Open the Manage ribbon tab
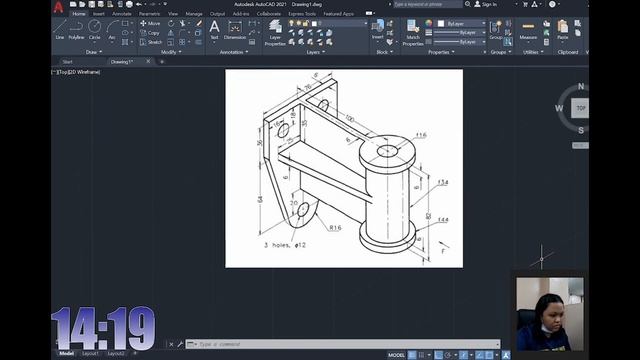The height and width of the screenshot is (360, 640). [194, 14]
